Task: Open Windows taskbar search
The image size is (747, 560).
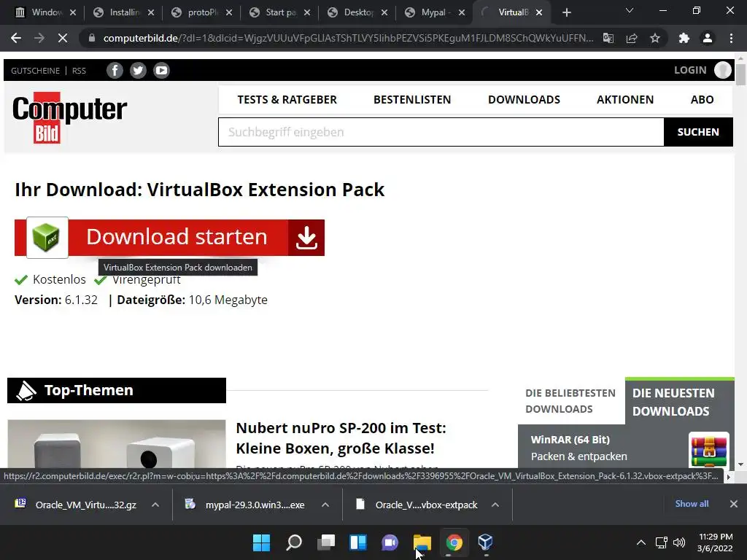Action: (x=294, y=542)
